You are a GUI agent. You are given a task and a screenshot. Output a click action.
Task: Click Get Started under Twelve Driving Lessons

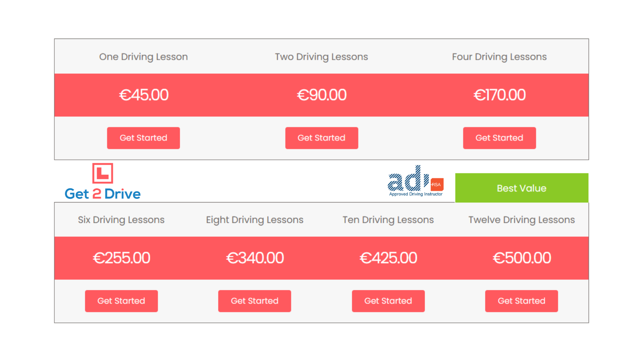click(521, 301)
